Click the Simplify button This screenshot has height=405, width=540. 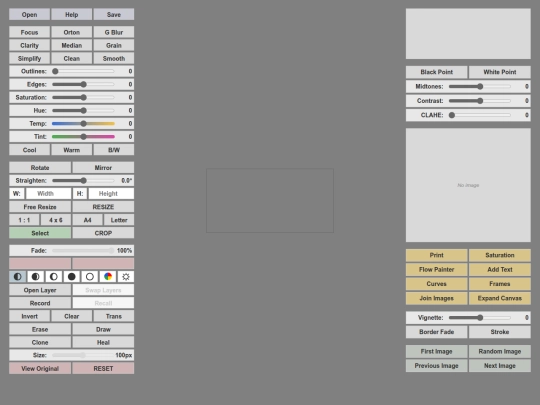[x=29, y=59]
